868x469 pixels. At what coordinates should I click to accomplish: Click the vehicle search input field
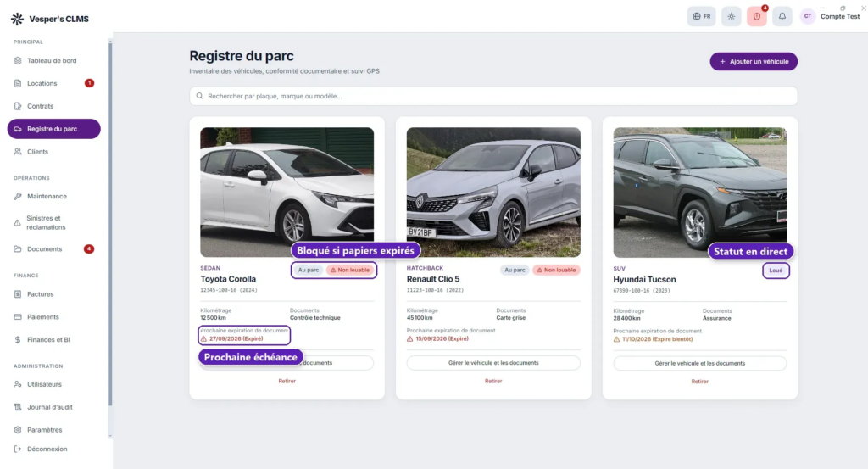493,96
